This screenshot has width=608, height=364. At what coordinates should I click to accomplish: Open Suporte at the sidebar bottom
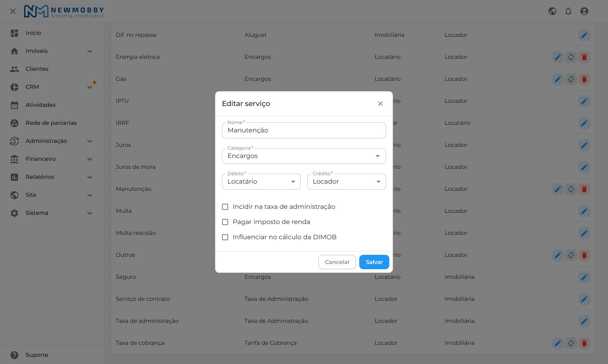[52, 355]
